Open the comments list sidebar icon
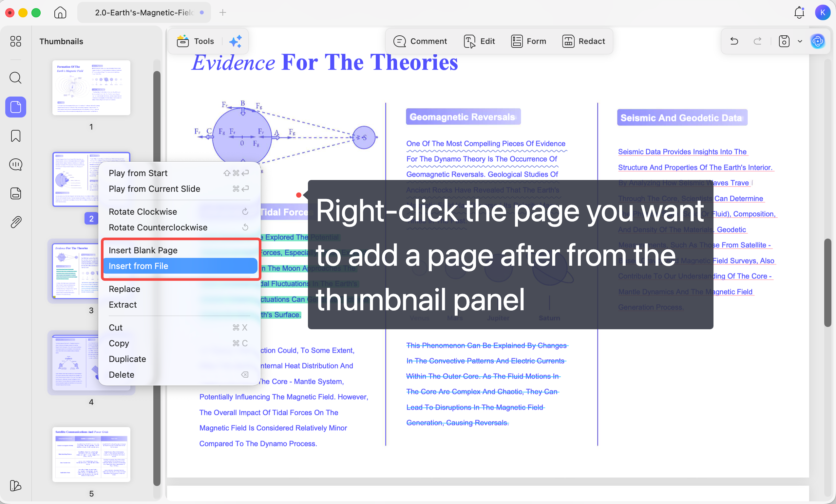Screen dimensions: 836x504 [16, 165]
